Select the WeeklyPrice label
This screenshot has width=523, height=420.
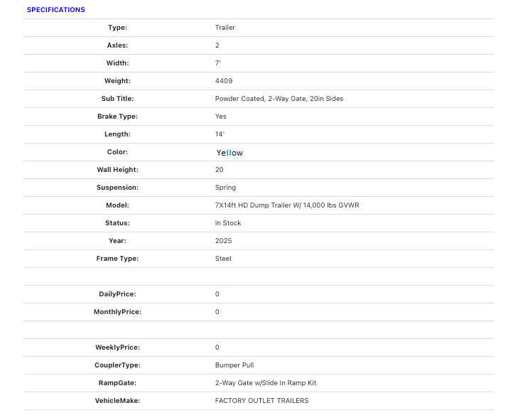[x=117, y=348]
